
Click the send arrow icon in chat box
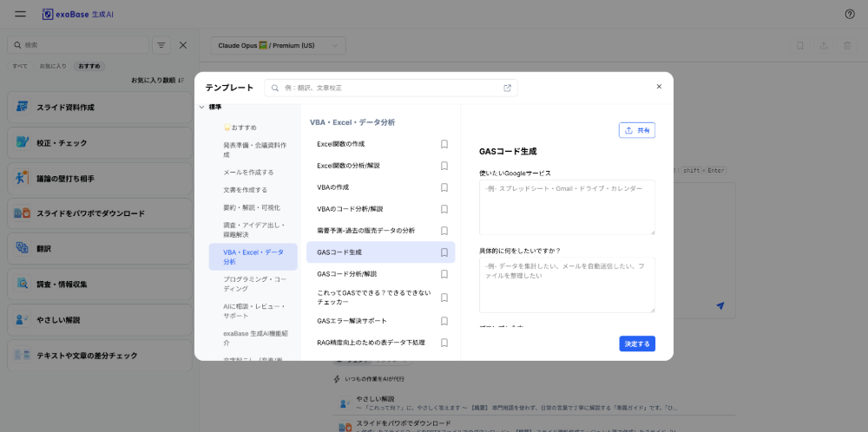pos(720,305)
